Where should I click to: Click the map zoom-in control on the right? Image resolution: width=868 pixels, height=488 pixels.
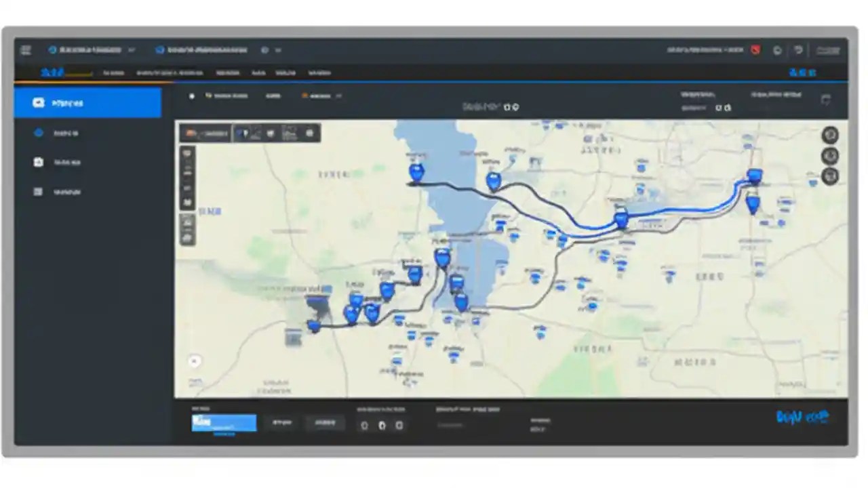coord(831,135)
